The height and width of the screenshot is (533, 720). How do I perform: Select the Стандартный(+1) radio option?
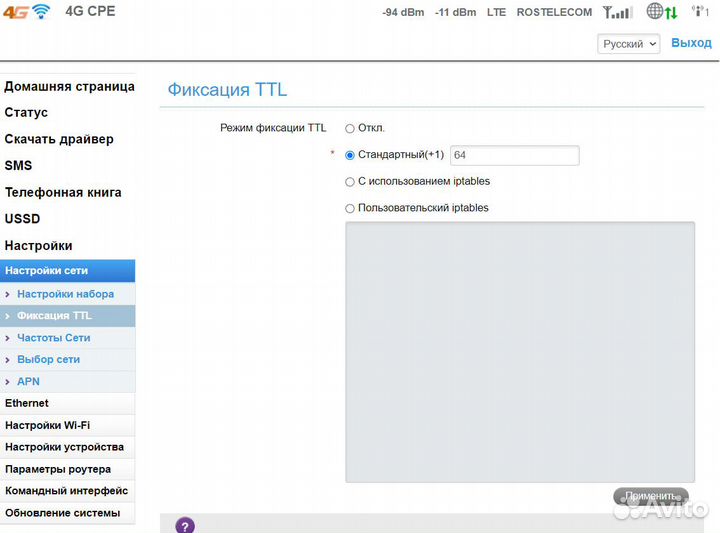[350, 155]
